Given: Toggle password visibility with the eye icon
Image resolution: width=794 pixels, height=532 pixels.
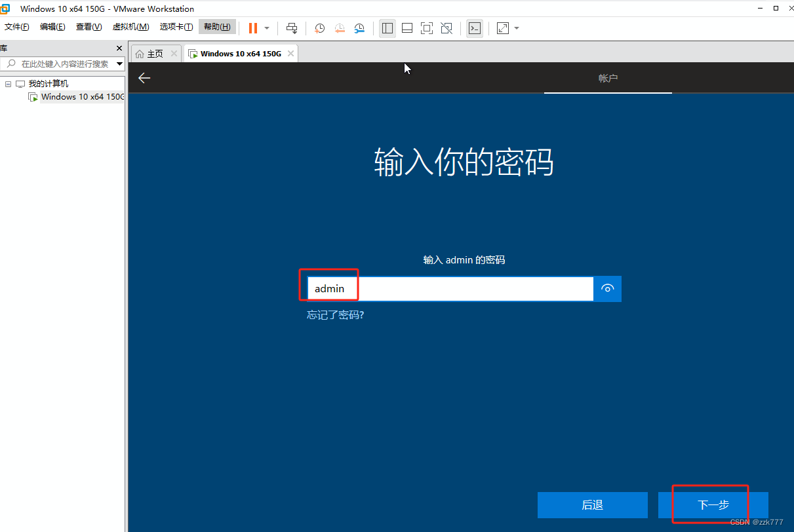Looking at the screenshot, I should click(x=608, y=288).
